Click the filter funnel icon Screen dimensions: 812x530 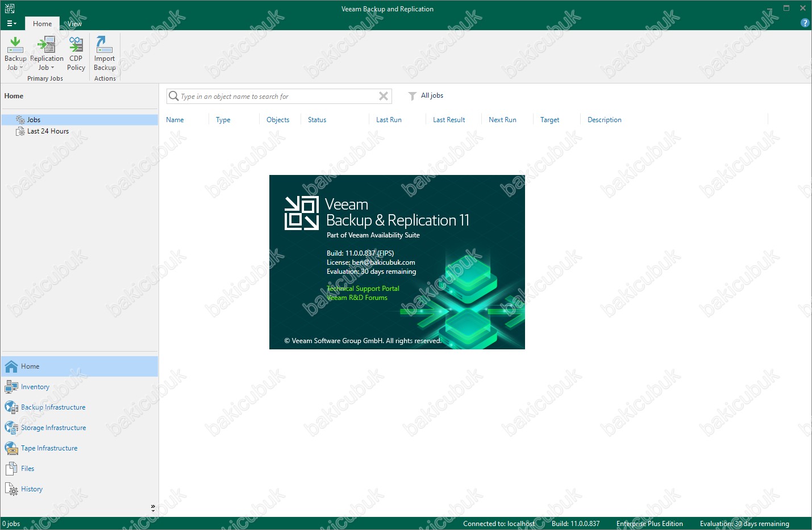[413, 96]
